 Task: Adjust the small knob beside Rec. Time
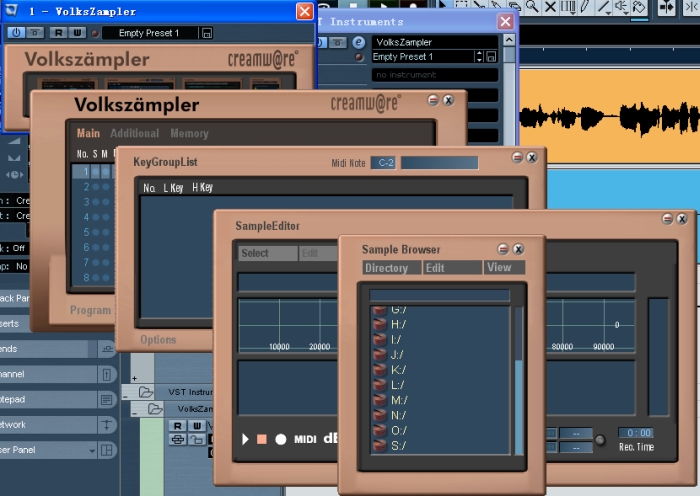[x=600, y=440]
